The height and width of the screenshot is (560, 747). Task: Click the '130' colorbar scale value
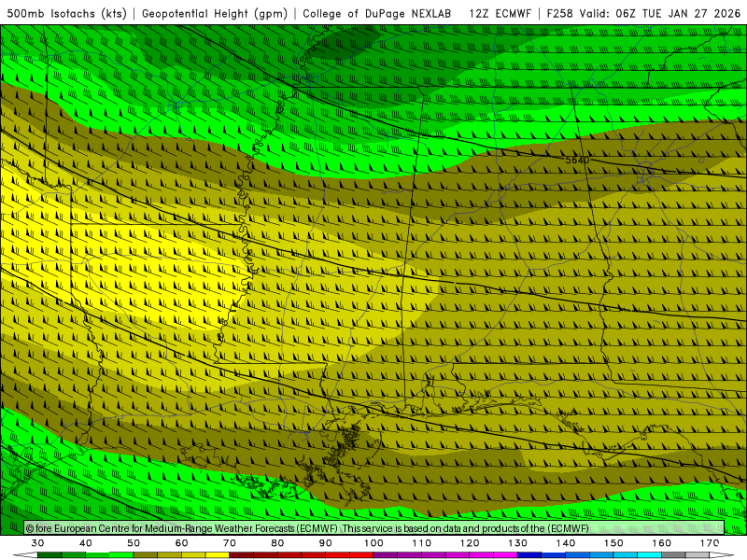[518, 543]
